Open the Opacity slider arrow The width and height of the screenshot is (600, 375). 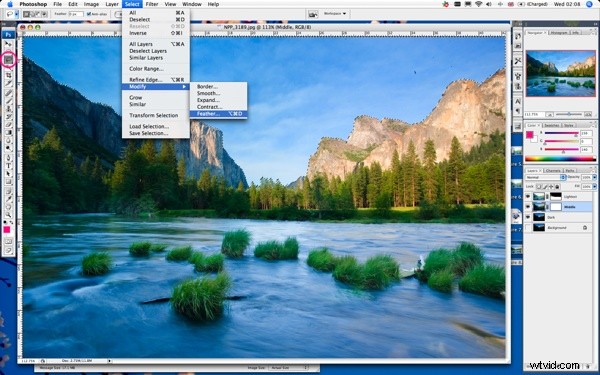coord(594,177)
